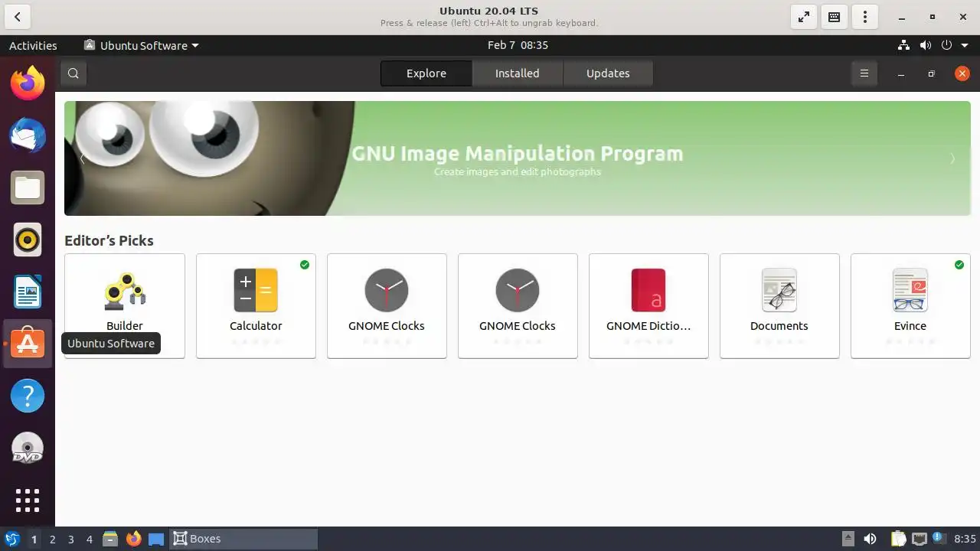
Task: Switch to the Explore tab
Action: (x=426, y=73)
